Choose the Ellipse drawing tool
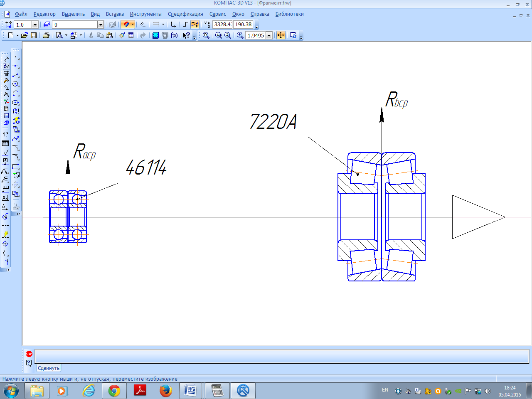 tap(15, 102)
